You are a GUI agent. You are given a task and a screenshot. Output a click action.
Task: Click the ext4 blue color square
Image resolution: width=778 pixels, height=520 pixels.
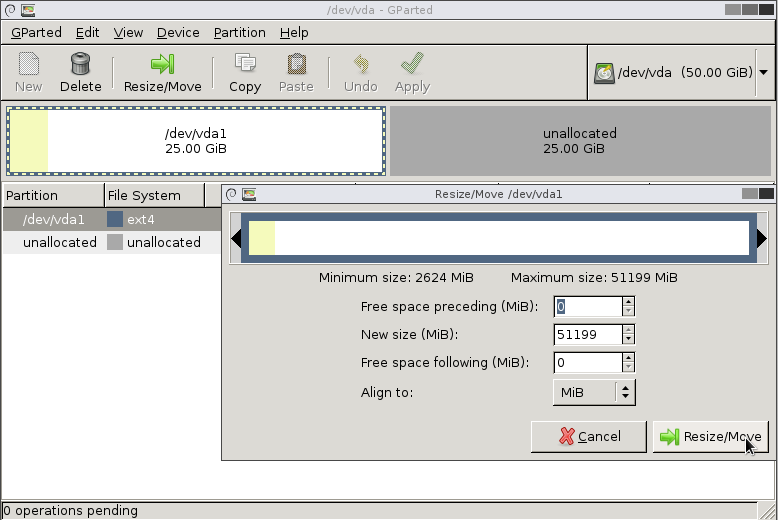(115, 219)
